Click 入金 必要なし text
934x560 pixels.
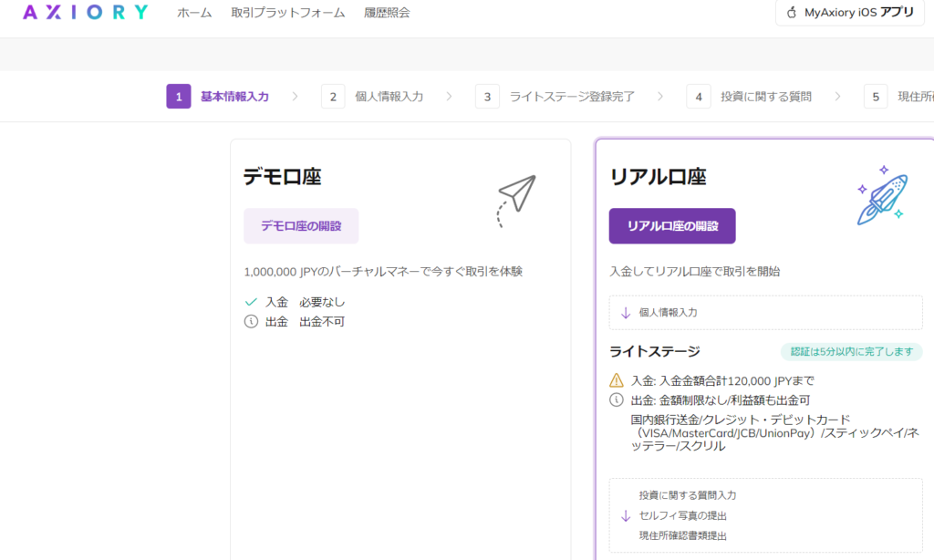click(305, 302)
